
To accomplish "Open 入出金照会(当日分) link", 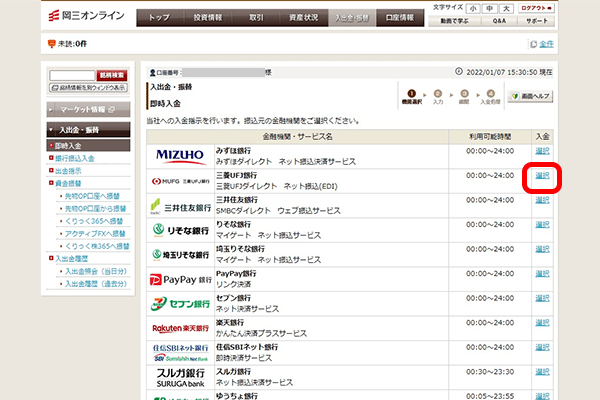I will 96,271.
